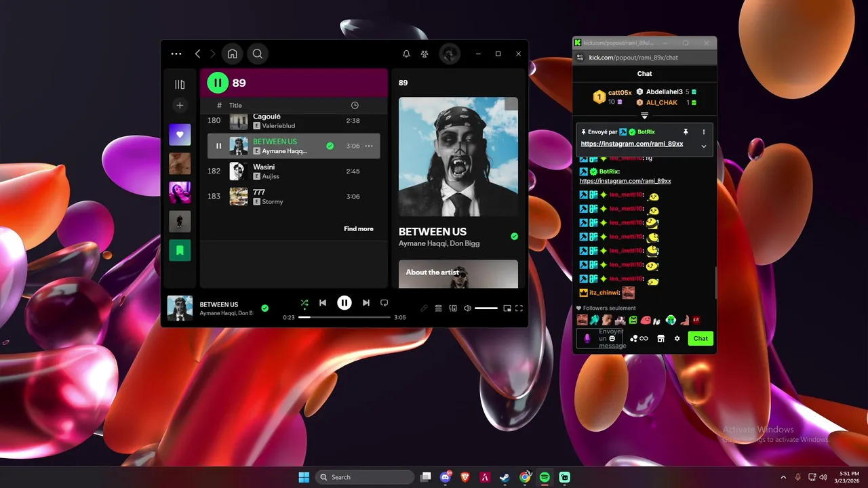The image size is (868, 488).
Task: Enter Spotify full screen mode
Action: [519, 308]
